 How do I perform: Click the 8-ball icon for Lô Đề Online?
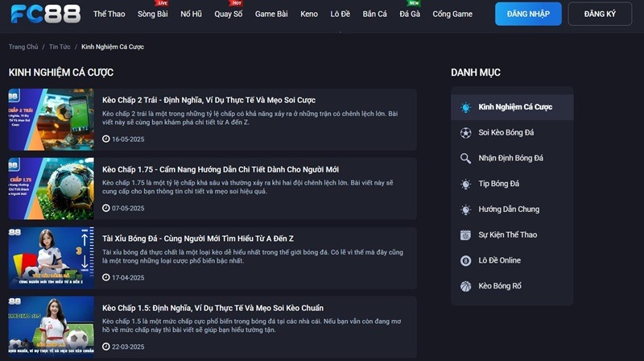tap(465, 261)
